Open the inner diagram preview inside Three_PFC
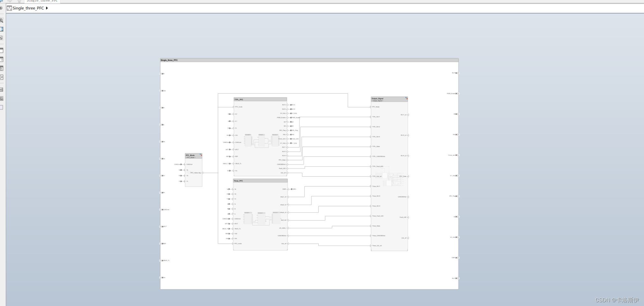The image size is (644, 306). [262, 218]
